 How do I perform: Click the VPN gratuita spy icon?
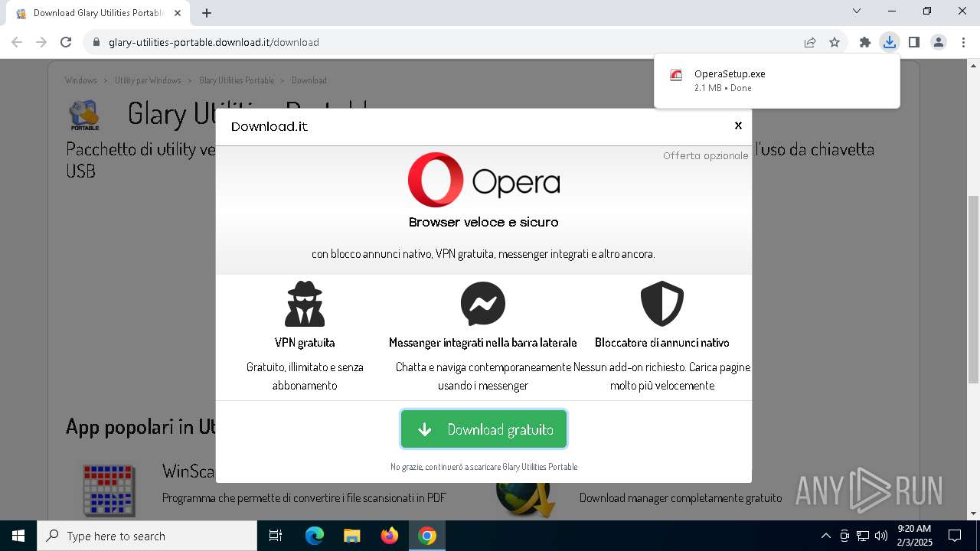(305, 304)
